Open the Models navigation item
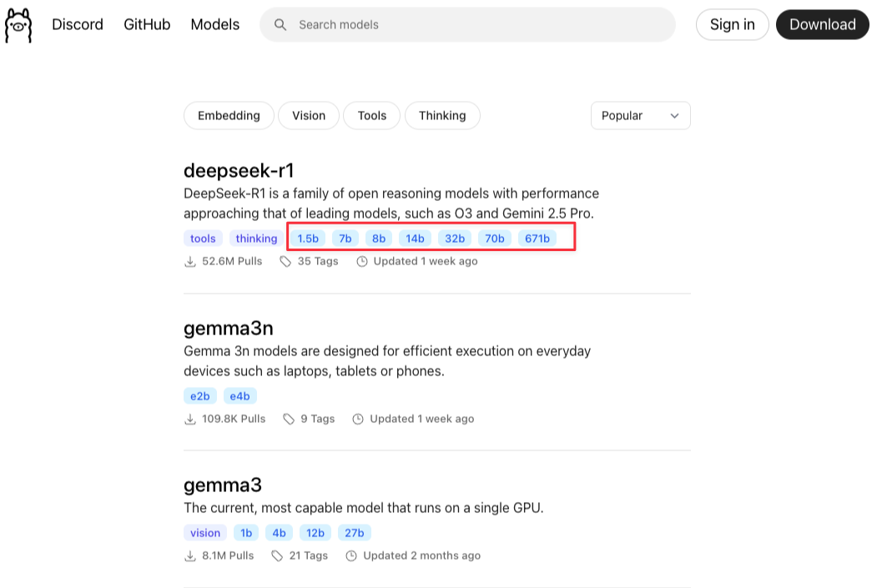This screenshot has height=588, width=887. pos(215,24)
